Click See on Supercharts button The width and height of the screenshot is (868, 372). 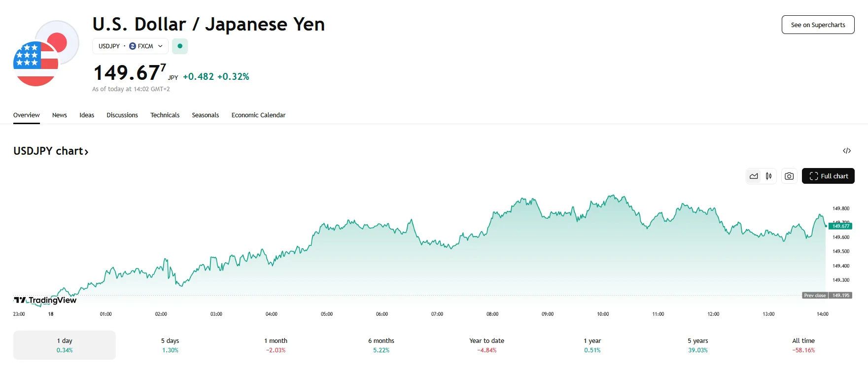click(x=818, y=25)
